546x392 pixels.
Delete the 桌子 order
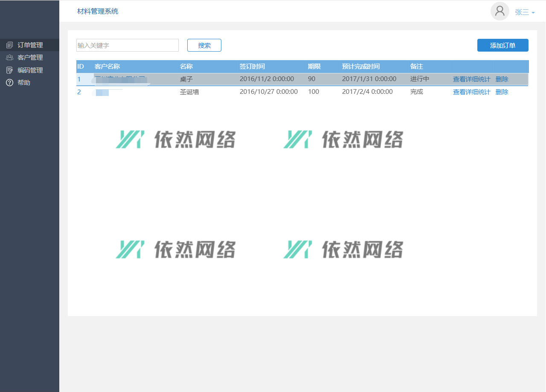(502, 79)
